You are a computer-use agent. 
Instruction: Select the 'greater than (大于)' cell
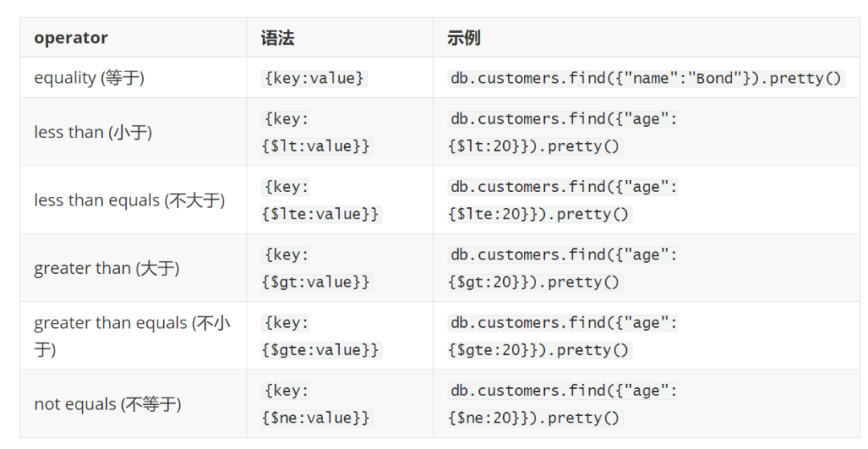point(106,268)
